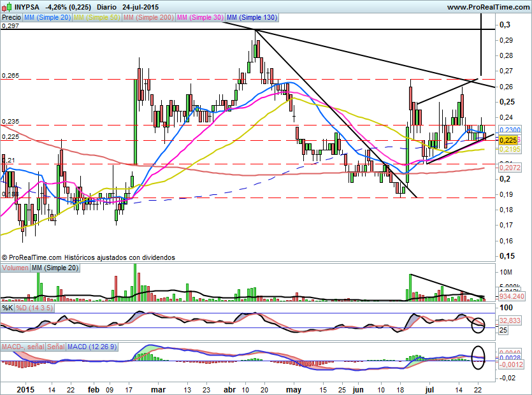Click the jun month label on time axis
The width and height of the screenshot is (532, 395).
click(x=358, y=389)
